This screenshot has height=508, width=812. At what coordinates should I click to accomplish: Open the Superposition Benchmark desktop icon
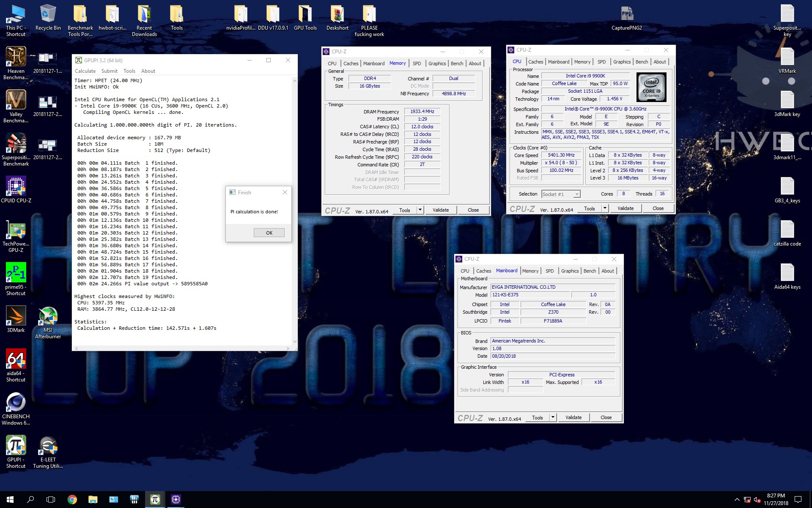pyautogui.click(x=16, y=149)
